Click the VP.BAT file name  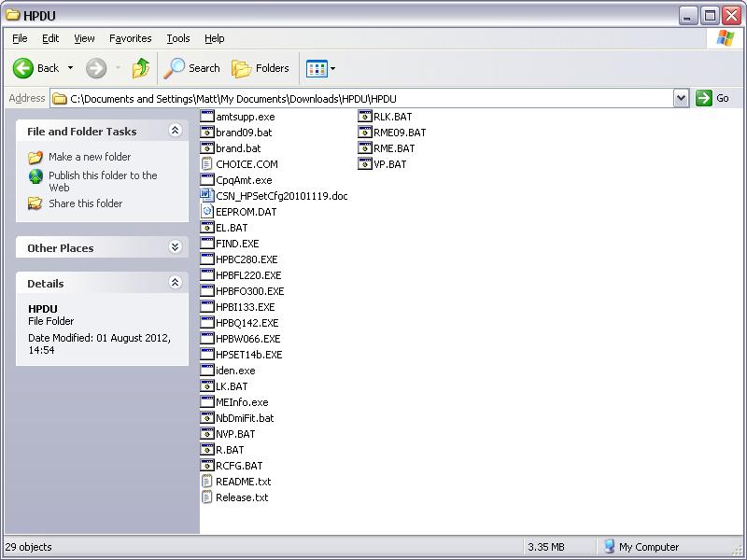point(389,164)
